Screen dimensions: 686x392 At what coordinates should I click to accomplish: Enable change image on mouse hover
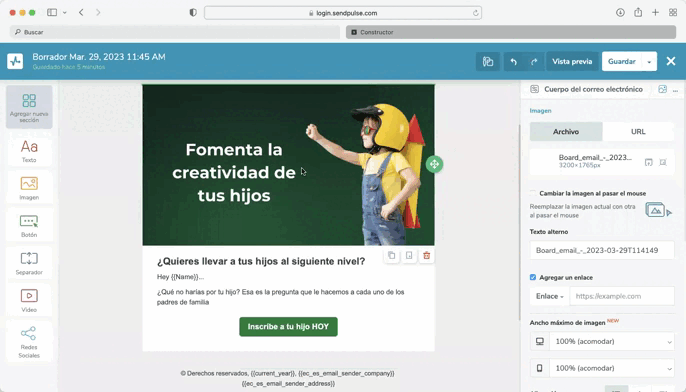pos(533,193)
